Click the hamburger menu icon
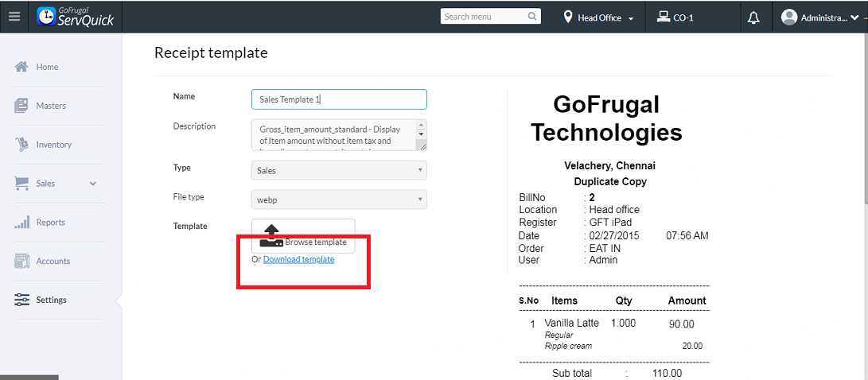Screen dimensions: 868x380 [14, 17]
